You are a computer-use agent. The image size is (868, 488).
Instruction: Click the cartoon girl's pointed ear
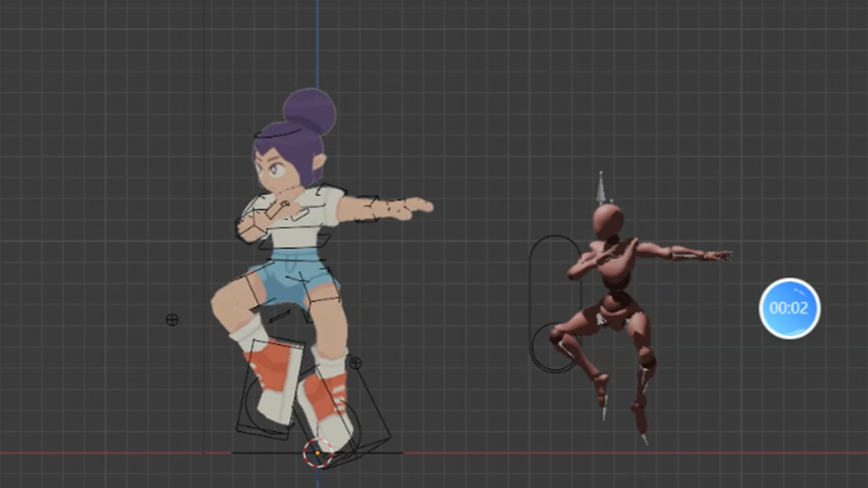319,162
